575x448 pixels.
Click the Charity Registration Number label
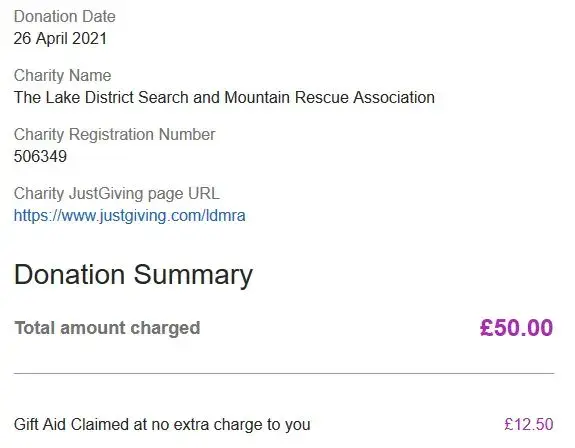click(x=114, y=135)
